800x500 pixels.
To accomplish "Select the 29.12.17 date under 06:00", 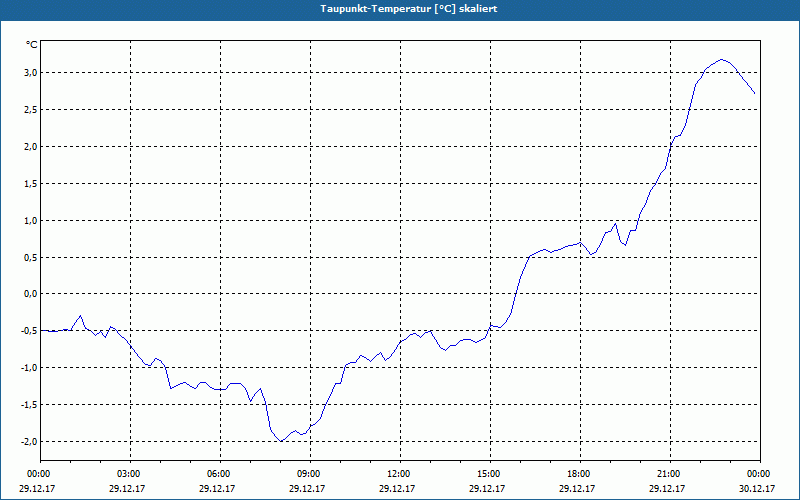I will [217, 488].
